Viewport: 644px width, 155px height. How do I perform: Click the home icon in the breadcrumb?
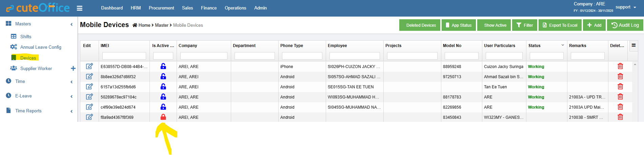pos(135,25)
